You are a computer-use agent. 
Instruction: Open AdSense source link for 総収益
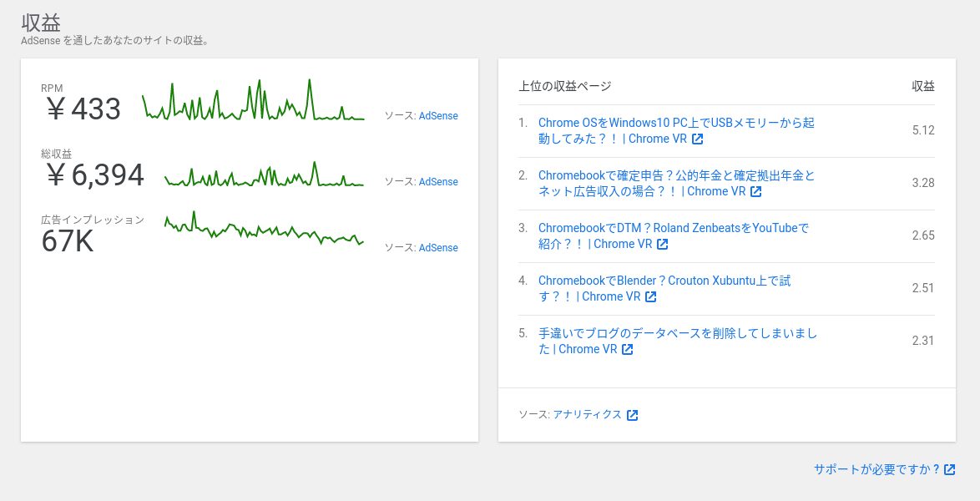(x=438, y=181)
